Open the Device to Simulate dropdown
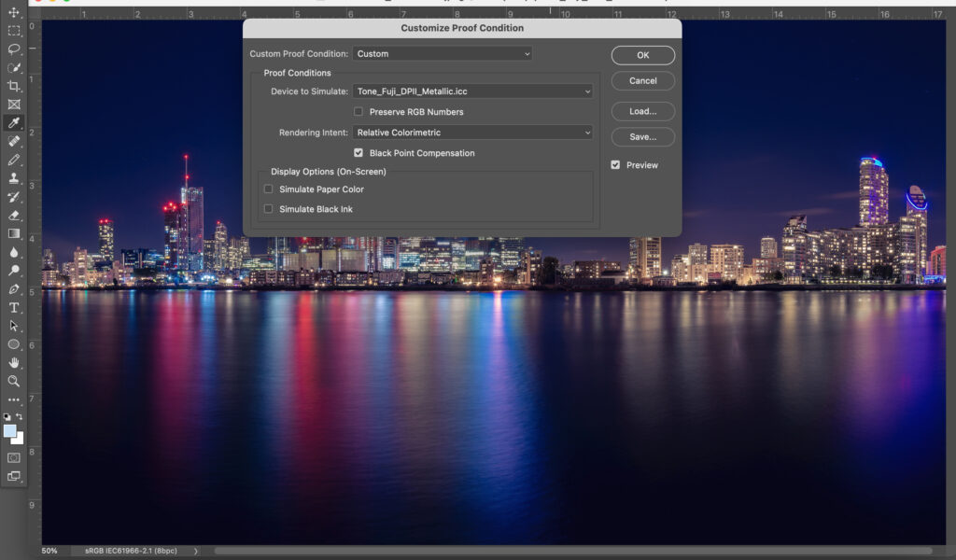956x560 pixels. [x=472, y=91]
